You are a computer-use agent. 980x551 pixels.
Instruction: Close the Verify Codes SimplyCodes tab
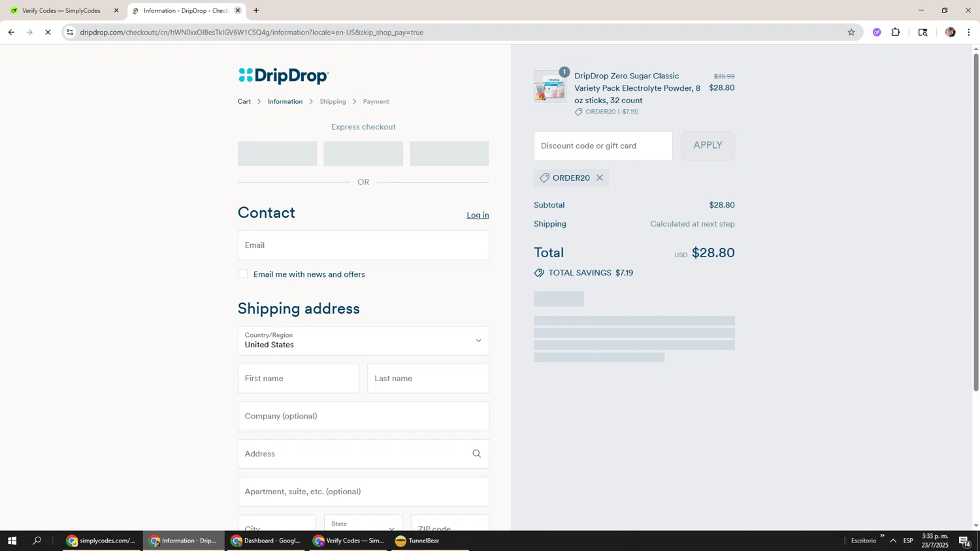pos(116,10)
